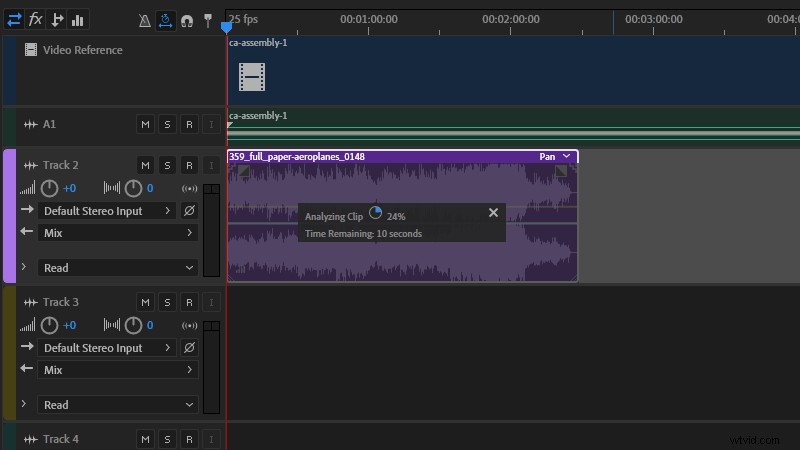Toggle Monitor Input on Track 2

coord(211,165)
